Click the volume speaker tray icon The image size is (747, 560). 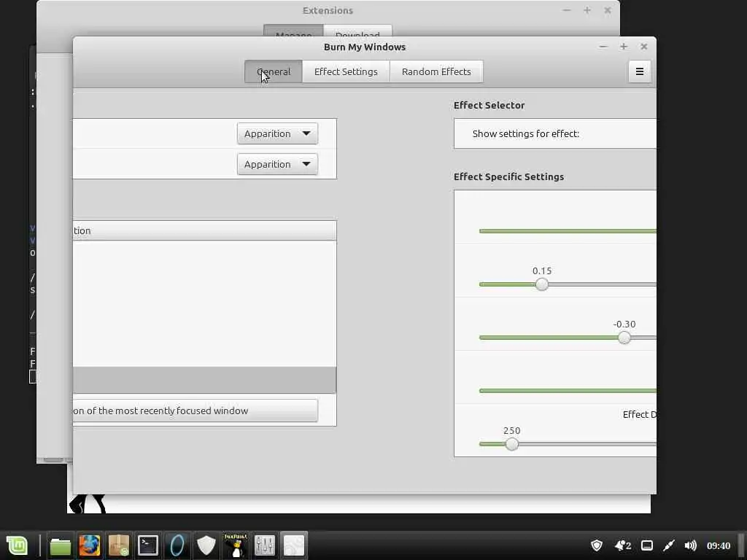click(x=690, y=545)
